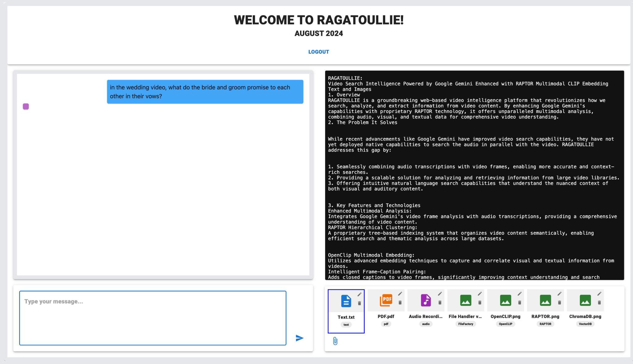Delete Text.txt using its trash icon
The width and height of the screenshot is (633, 364).
tap(359, 303)
